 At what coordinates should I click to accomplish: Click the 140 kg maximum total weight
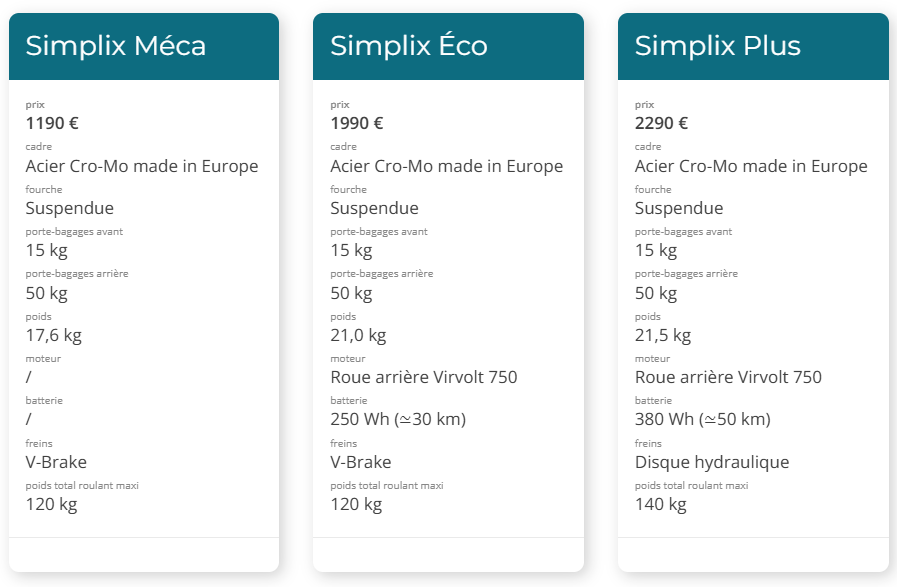coord(661,504)
